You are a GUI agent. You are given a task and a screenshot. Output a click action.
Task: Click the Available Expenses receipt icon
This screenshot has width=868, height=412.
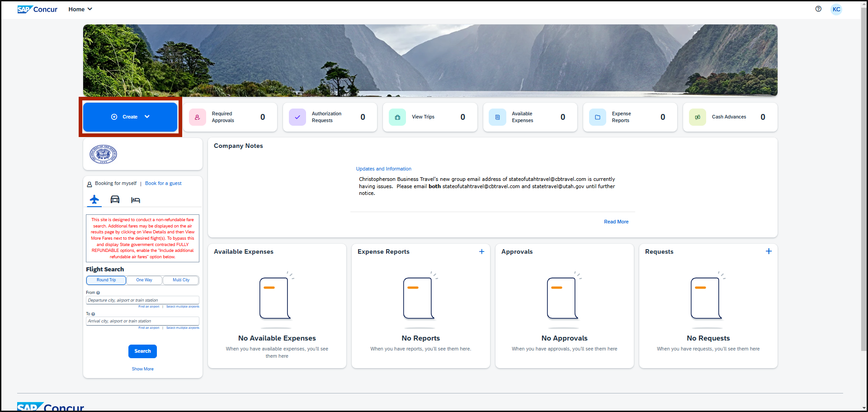coord(497,117)
